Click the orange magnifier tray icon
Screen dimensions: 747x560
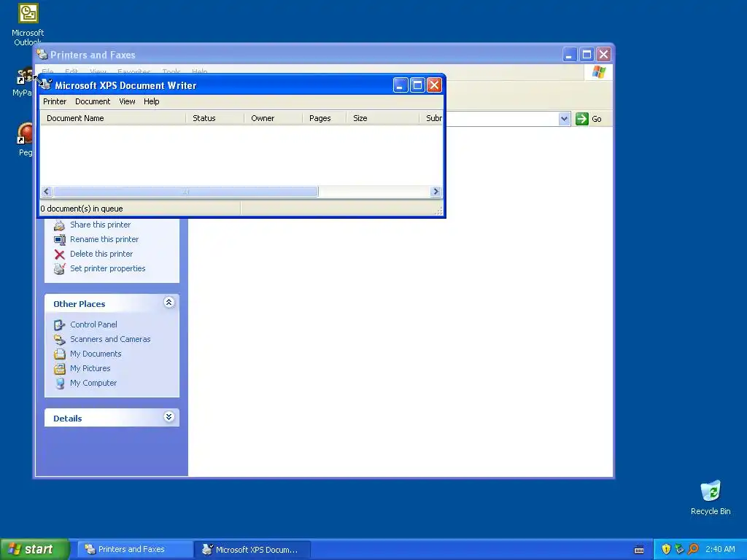click(693, 549)
